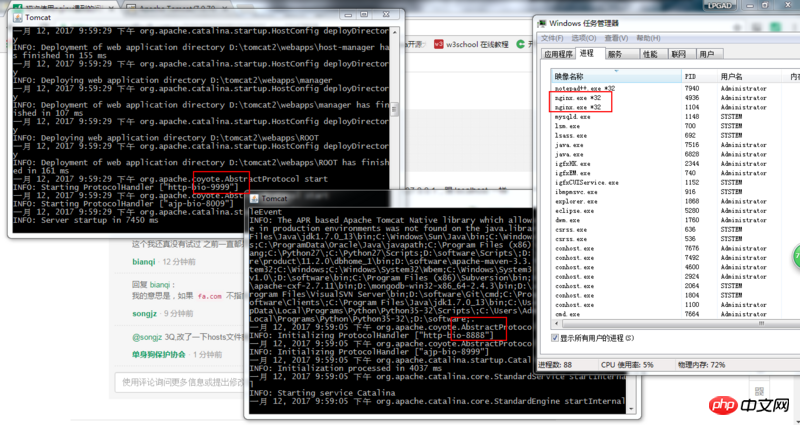Open 查看(V) menu in Task Manager
800x425 pixels.
click(616, 38)
